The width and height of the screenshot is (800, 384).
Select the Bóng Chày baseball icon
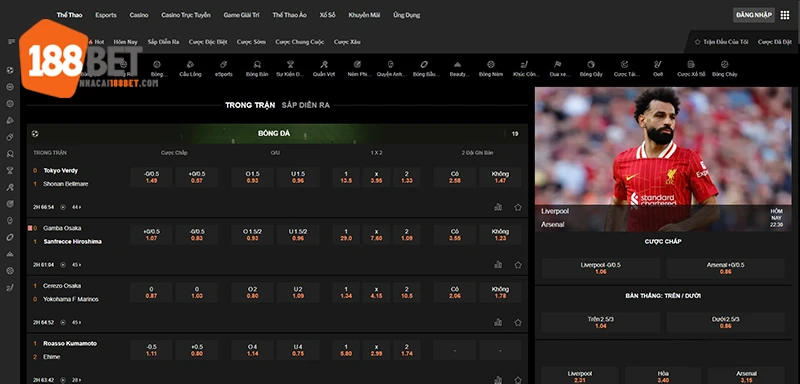[724, 65]
